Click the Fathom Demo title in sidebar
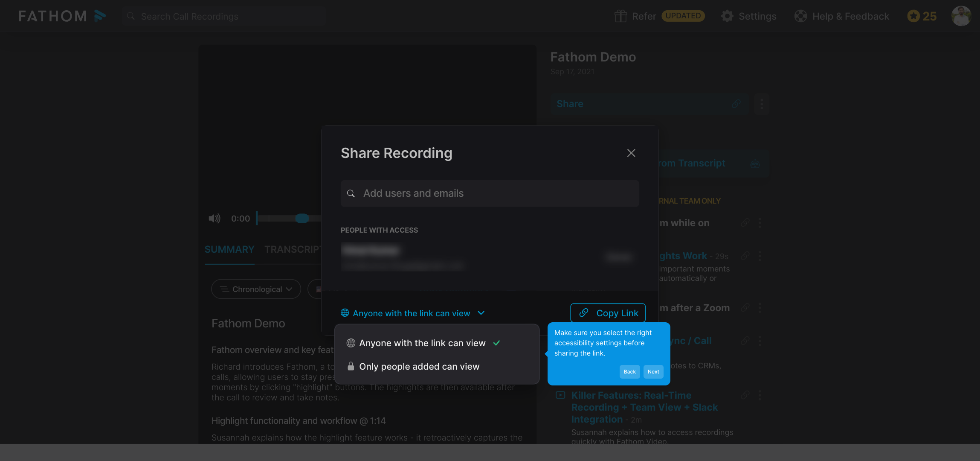The image size is (980, 461). coord(593,57)
